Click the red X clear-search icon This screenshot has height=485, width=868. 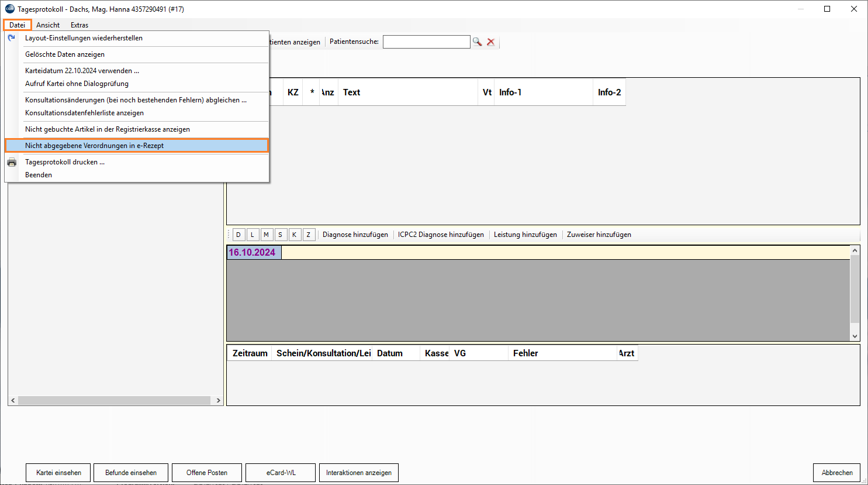491,42
